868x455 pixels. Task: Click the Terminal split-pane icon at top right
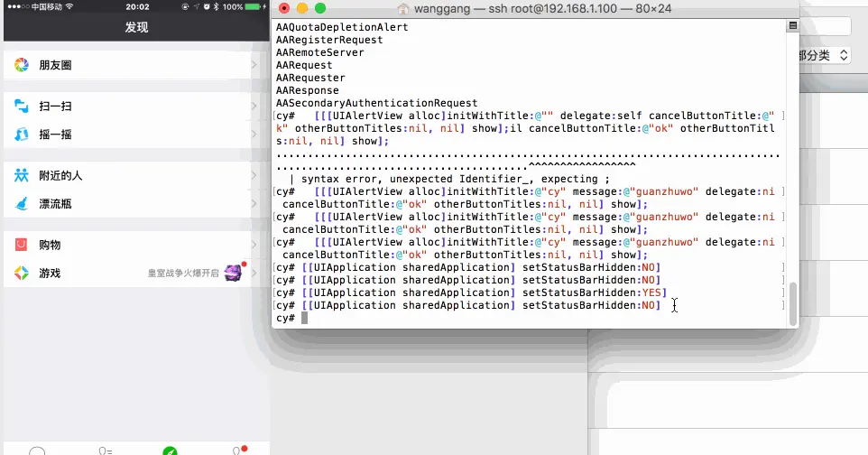[793, 25]
